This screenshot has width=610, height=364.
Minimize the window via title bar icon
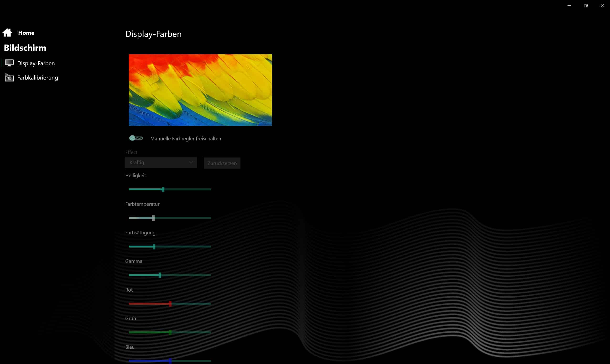pos(569,6)
